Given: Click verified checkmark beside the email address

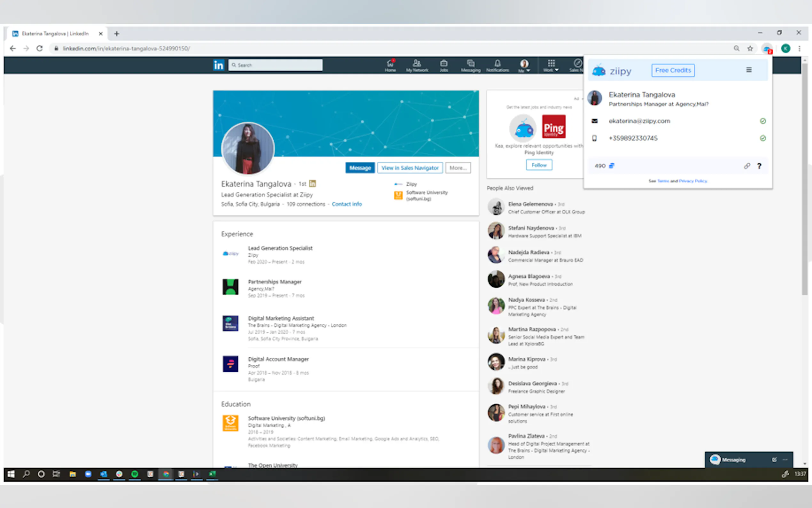Looking at the screenshot, I should (762, 121).
